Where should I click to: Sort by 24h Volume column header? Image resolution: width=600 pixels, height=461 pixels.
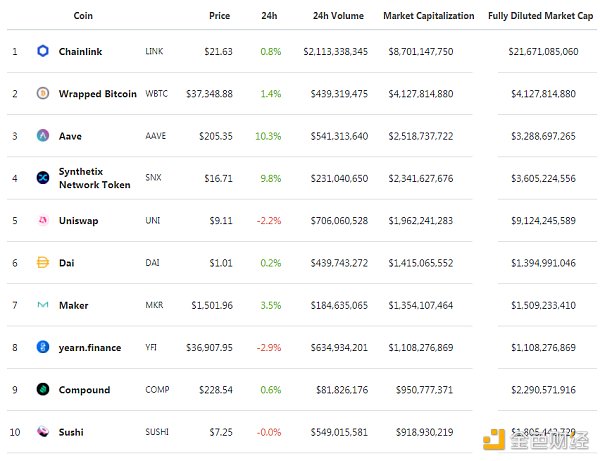tap(339, 16)
